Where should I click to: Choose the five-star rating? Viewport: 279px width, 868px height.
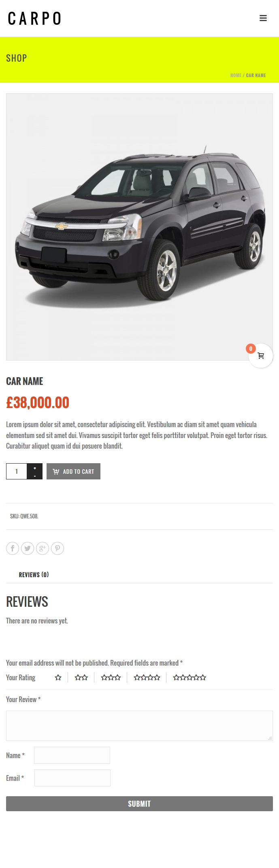click(x=190, y=677)
